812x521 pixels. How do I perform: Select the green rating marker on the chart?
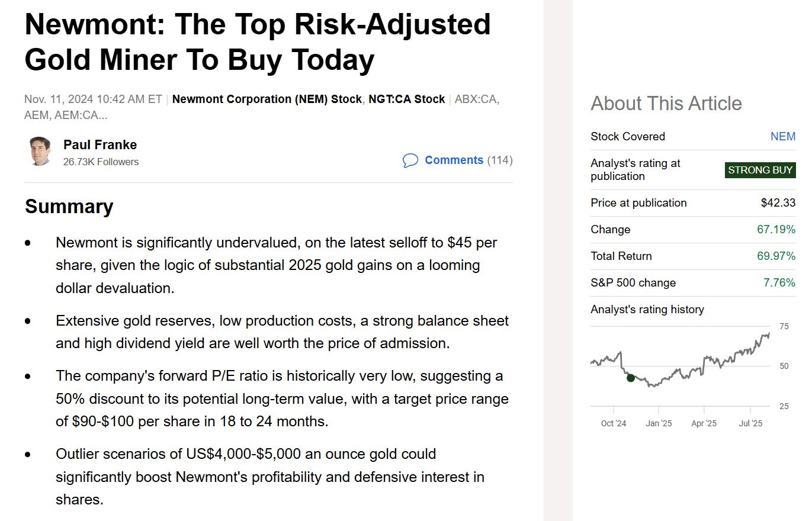coord(631,377)
